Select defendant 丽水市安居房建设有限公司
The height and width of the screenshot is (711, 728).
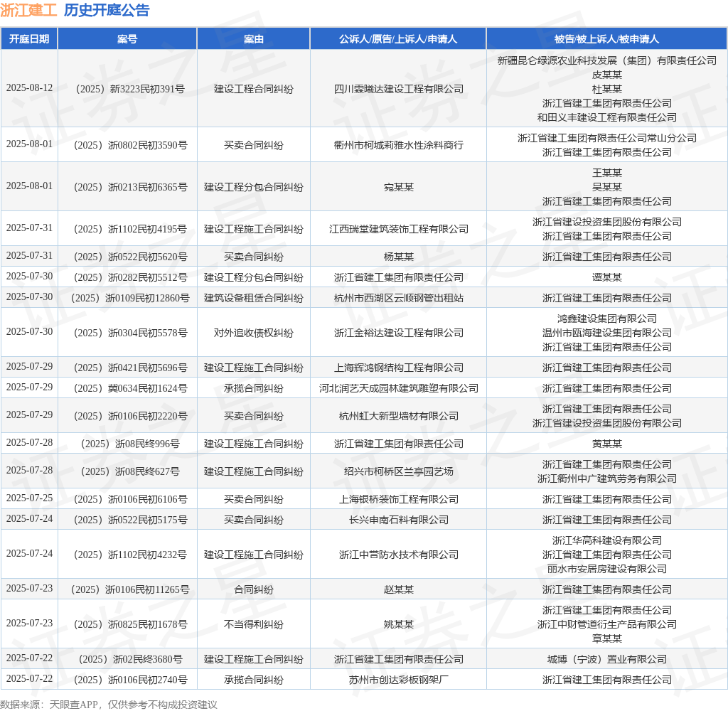607,569
